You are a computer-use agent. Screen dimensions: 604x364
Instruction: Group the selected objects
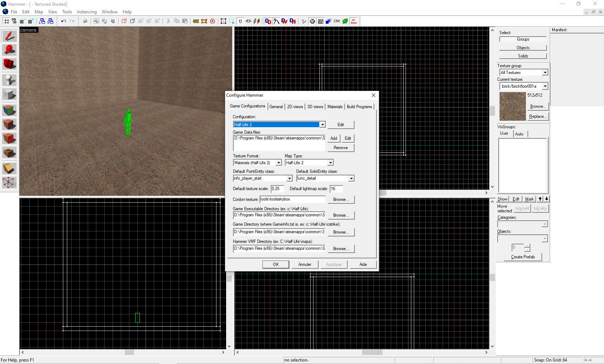(x=96, y=21)
